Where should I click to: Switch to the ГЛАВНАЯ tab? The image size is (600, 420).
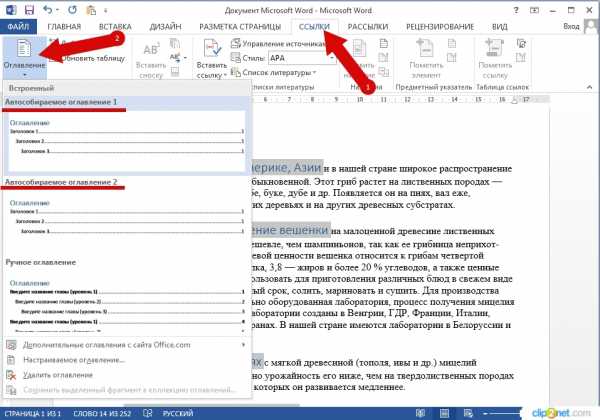point(64,26)
